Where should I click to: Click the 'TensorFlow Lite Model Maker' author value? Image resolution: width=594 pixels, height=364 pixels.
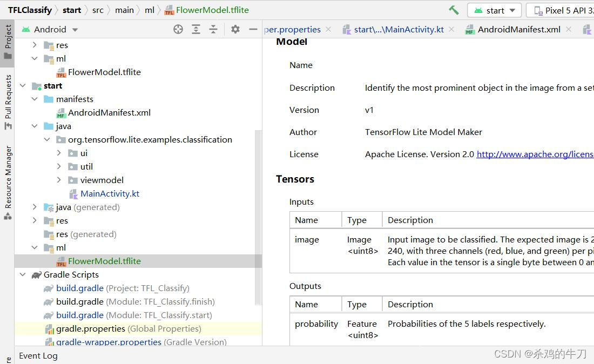click(x=423, y=132)
